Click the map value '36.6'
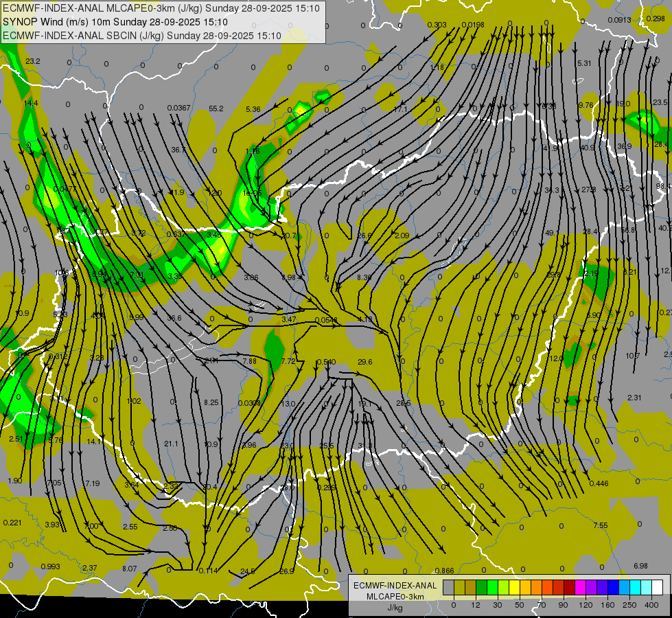The image size is (672, 618). pos(174,318)
